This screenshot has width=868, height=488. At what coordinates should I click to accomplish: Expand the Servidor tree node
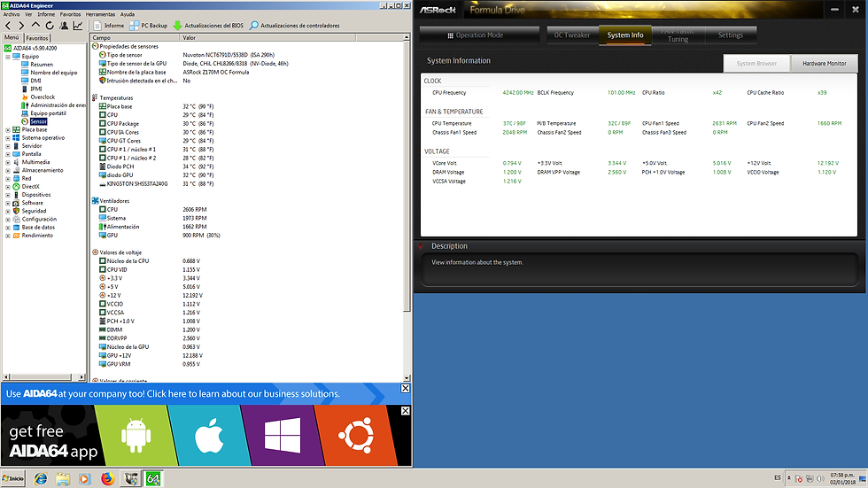[8, 146]
